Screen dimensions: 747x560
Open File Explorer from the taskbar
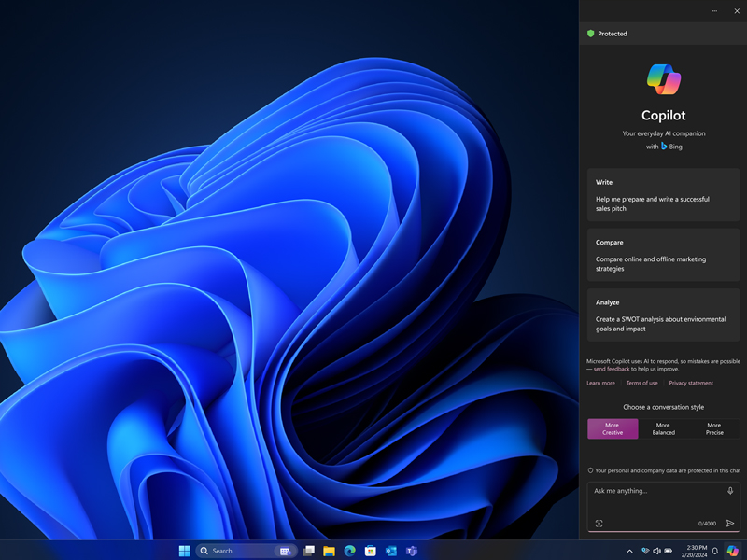(x=330, y=551)
